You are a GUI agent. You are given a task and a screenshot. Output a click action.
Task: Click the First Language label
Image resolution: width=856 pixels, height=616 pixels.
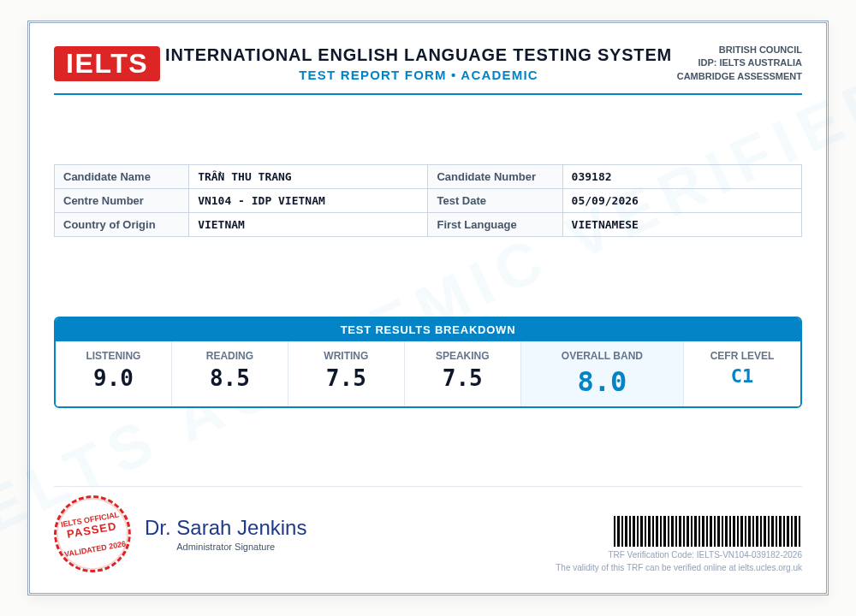point(477,225)
